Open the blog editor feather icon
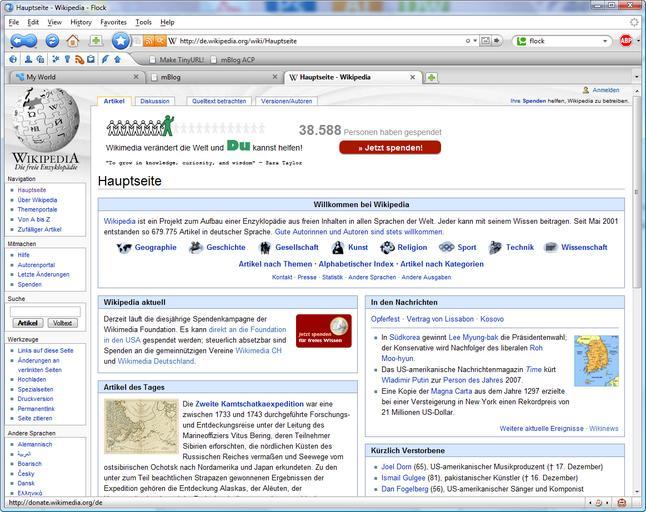This screenshot has width=646, height=512. click(x=105, y=60)
